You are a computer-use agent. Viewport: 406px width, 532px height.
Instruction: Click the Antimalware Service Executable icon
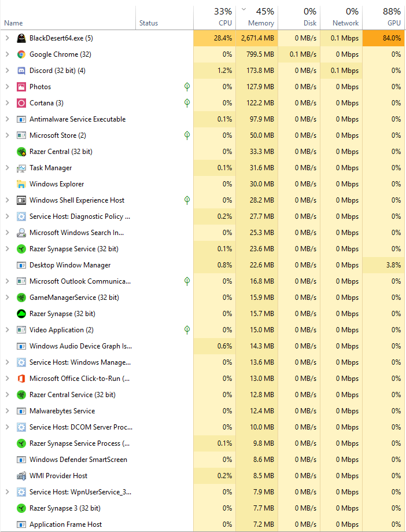pos(21,119)
